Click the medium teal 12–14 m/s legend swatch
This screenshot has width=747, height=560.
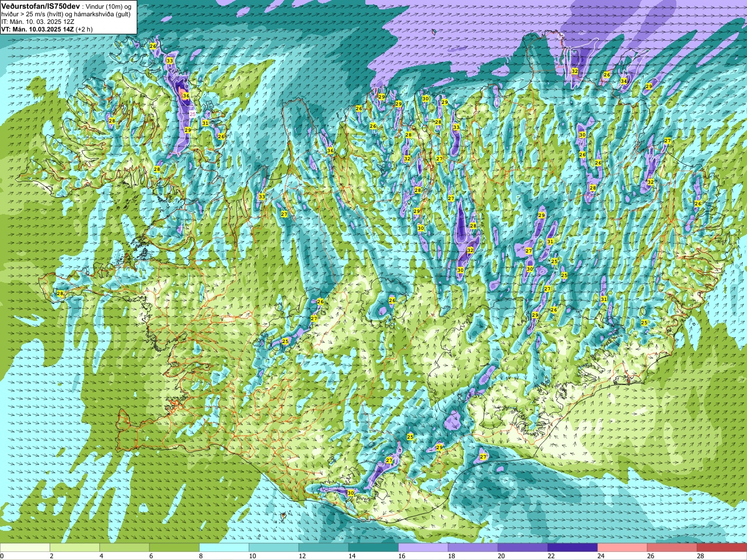coord(324,548)
